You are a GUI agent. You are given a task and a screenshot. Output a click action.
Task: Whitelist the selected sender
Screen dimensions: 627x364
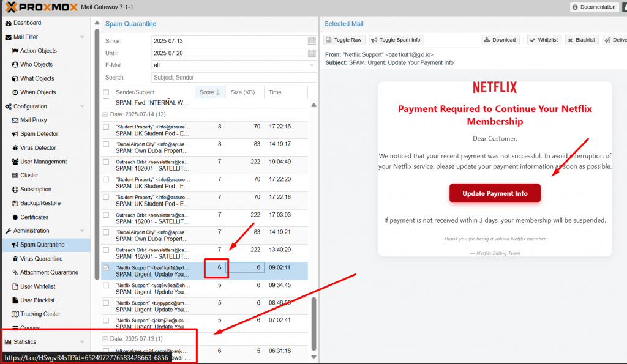click(544, 40)
